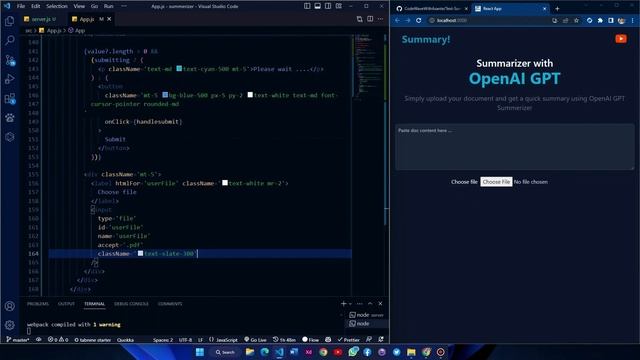
Task: Click errors and warnings count in status bar
Action: (x=58, y=340)
